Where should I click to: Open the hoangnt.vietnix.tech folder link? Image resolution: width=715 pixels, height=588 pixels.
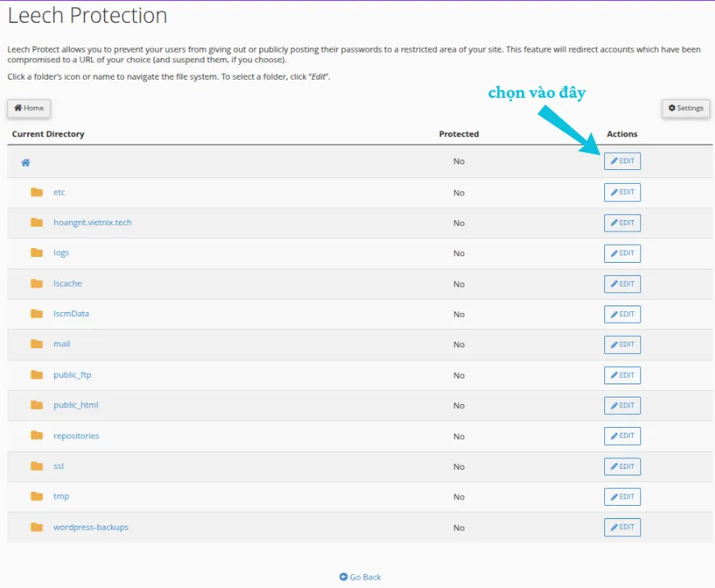click(x=92, y=223)
